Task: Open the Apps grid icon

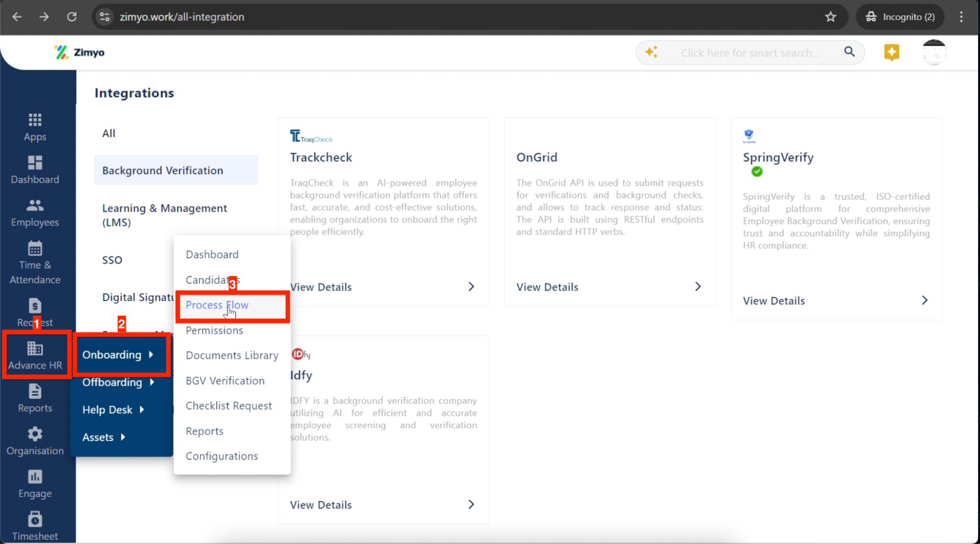Action: point(35,120)
